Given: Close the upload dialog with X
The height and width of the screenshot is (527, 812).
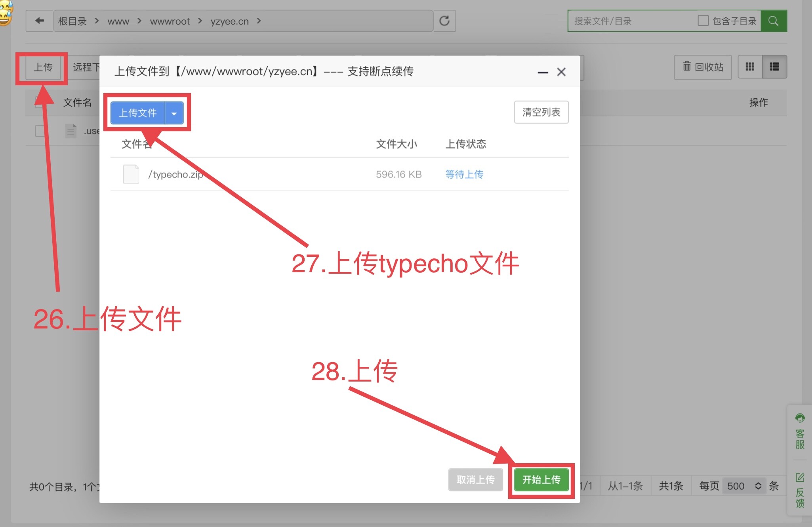Looking at the screenshot, I should 561,72.
